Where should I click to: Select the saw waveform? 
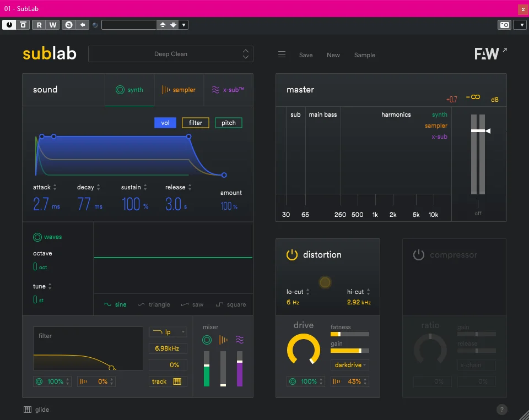[192, 304]
